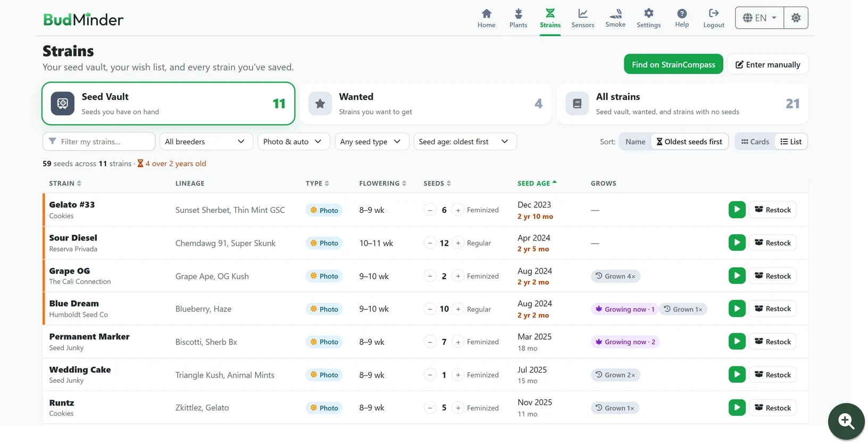This screenshot has width=868, height=444.
Task: Switch to Cards view
Action: pyautogui.click(x=755, y=142)
